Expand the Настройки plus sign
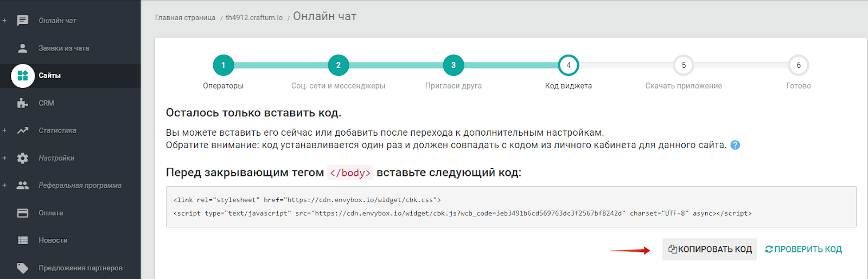Image resolution: width=868 pixels, height=279 pixels. [x=4, y=158]
